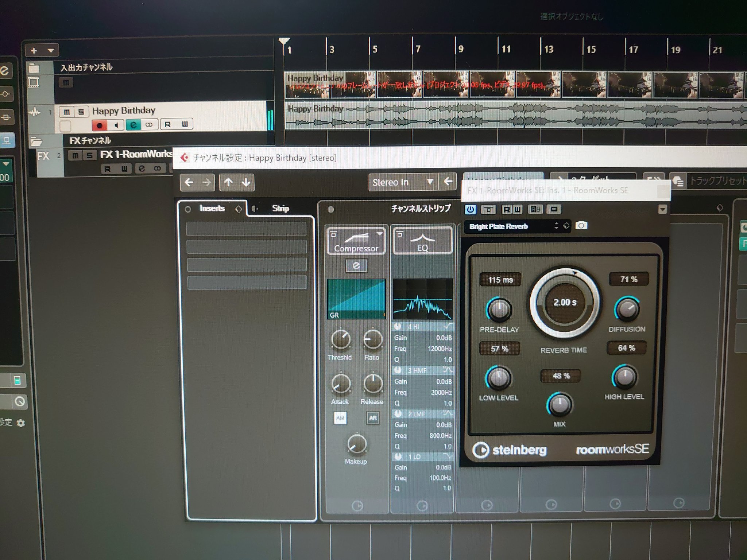
Task: Toggle the チャンネルストリップ bypass circle
Action: pos(331,209)
